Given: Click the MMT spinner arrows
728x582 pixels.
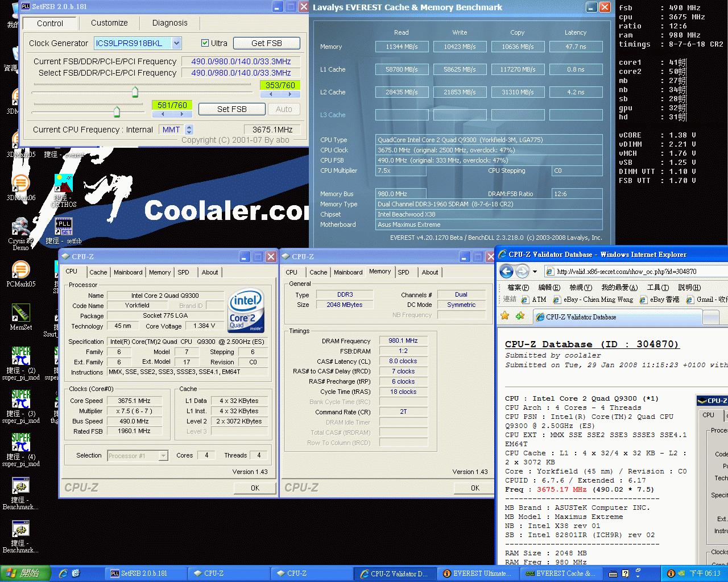Looking at the screenshot, I should click(x=189, y=130).
